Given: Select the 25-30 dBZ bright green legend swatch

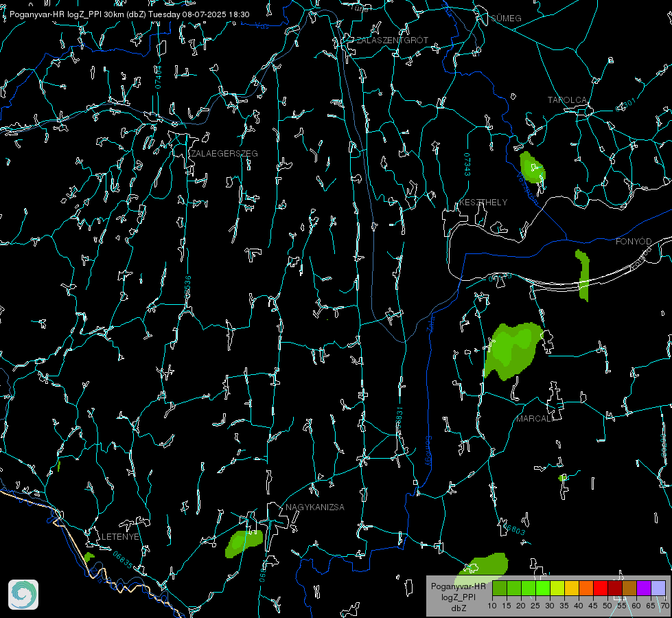Looking at the screenshot, I should [543, 588].
